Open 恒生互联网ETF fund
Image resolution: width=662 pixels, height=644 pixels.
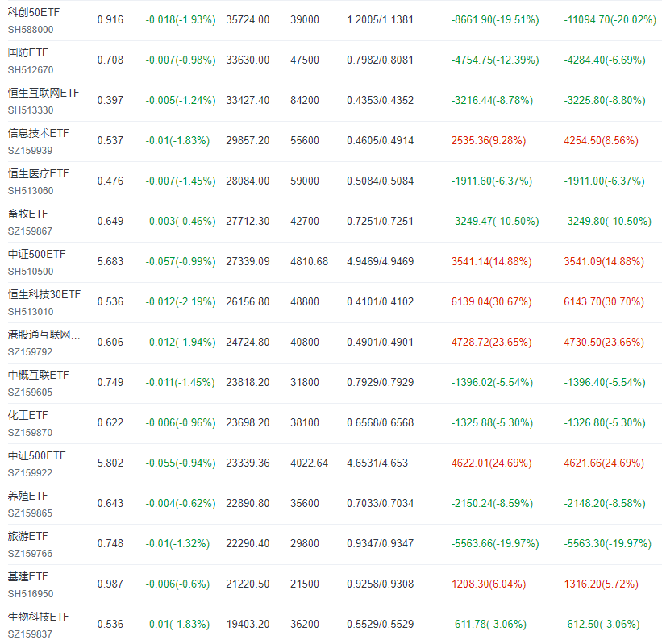[44, 93]
